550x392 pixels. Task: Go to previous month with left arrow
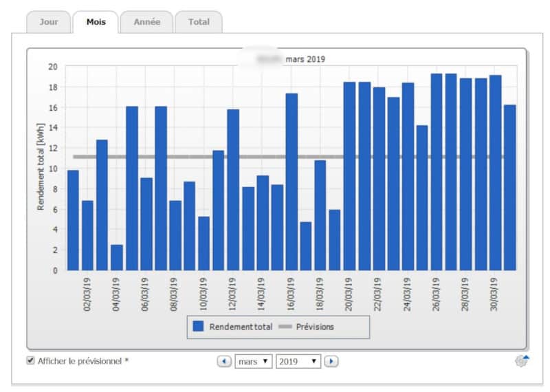point(224,361)
